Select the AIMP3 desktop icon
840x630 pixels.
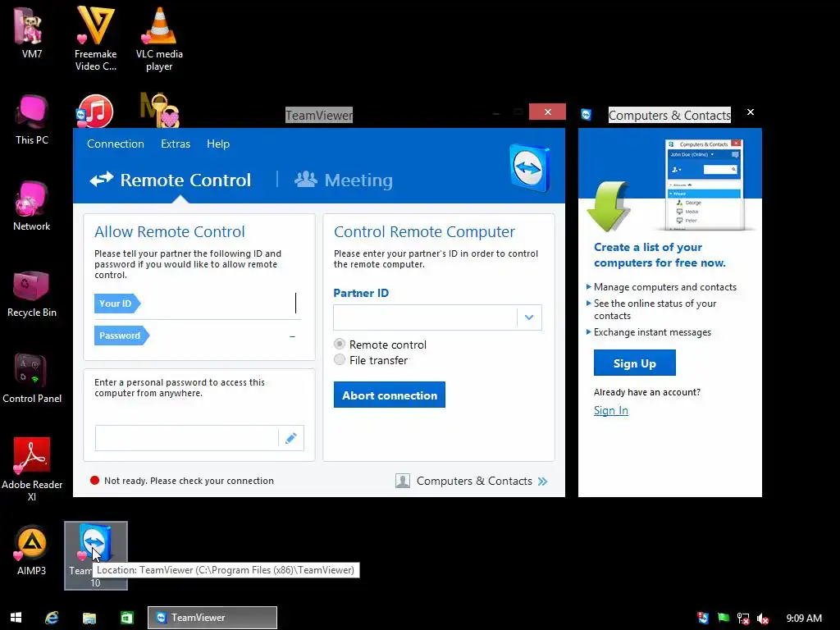tap(31, 550)
